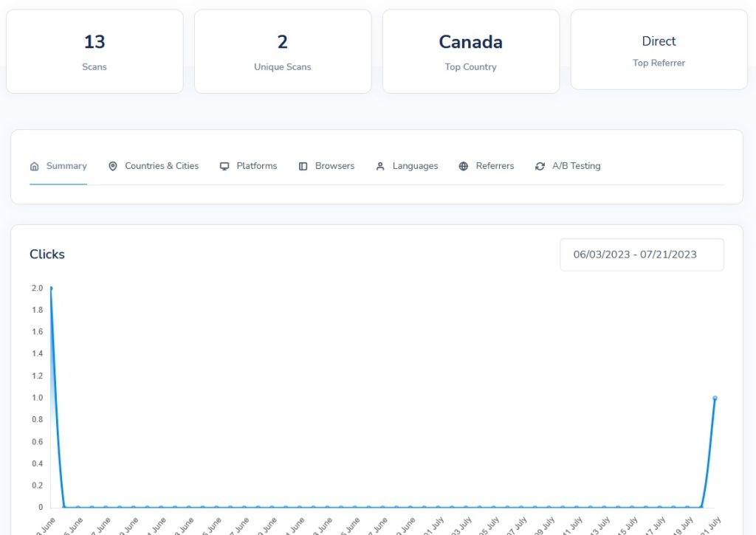This screenshot has width=756, height=535.
Task: Click the Canada Top Country card
Action: [x=471, y=51]
